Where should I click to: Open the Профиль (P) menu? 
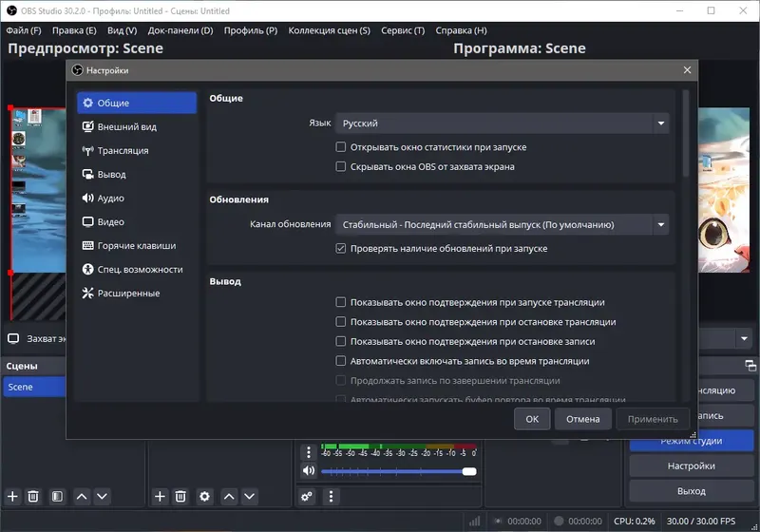point(251,30)
